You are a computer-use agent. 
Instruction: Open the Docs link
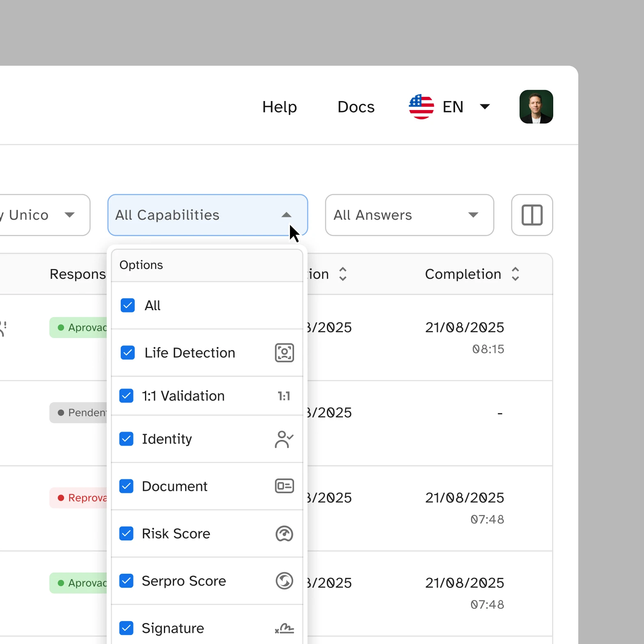click(x=356, y=107)
